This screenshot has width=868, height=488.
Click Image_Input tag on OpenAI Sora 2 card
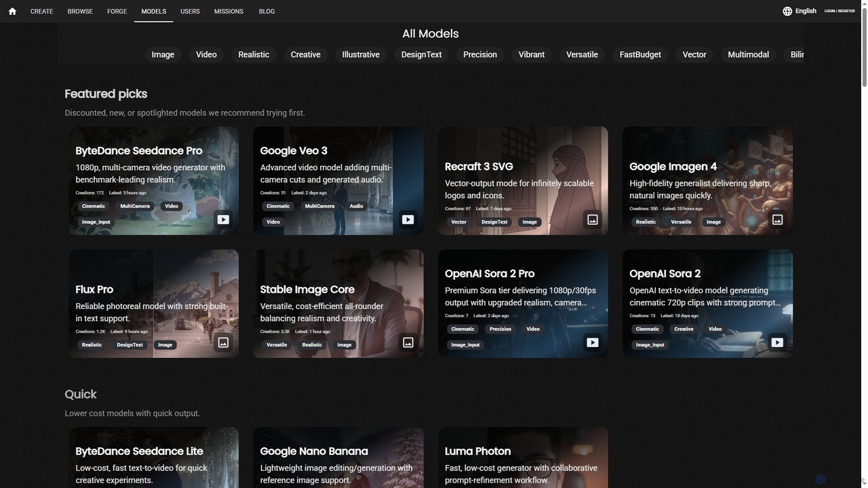pos(650,345)
